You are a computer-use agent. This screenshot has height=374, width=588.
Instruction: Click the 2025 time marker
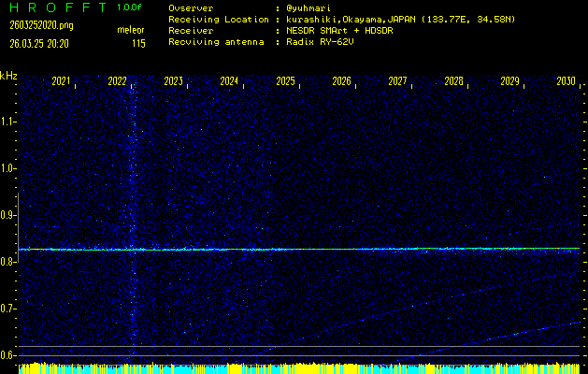point(285,82)
